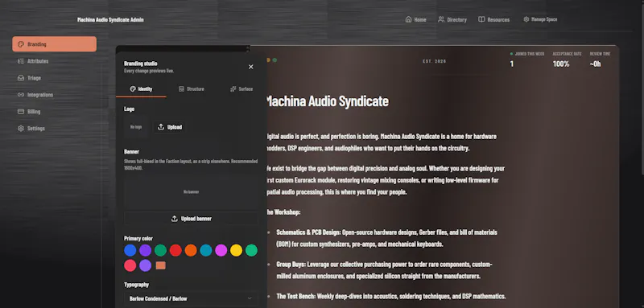Viewport: 644px width, 308px height.
Task: Pick the orange primary color
Action: click(x=191, y=251)
